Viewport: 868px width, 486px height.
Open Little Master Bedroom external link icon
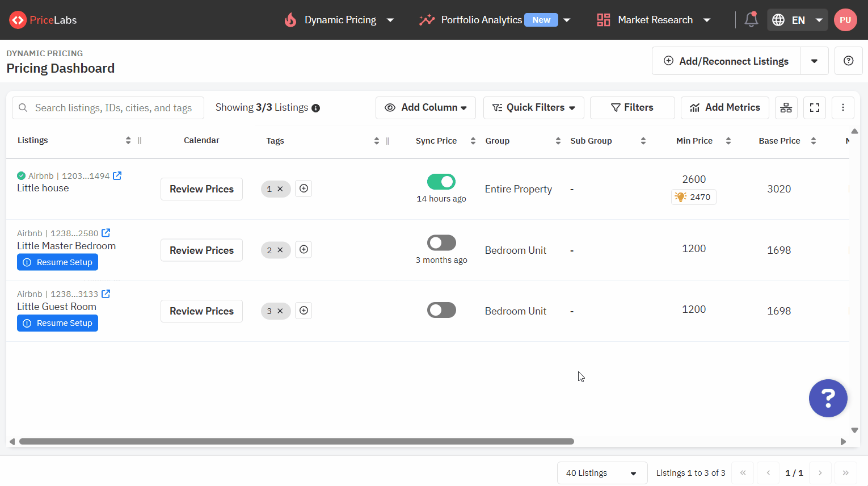[106, 233]
